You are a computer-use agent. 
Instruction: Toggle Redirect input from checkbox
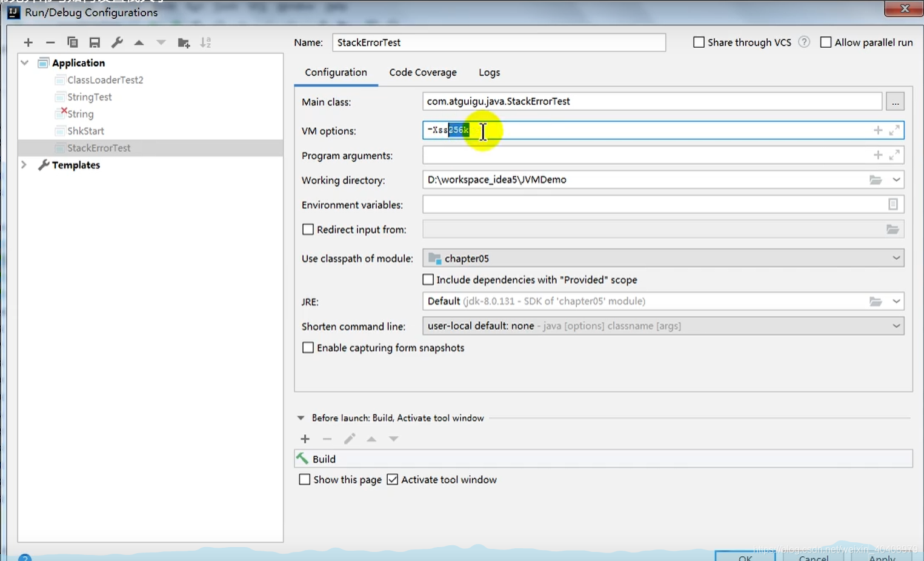pyautogui.click(x=308, y=230)
